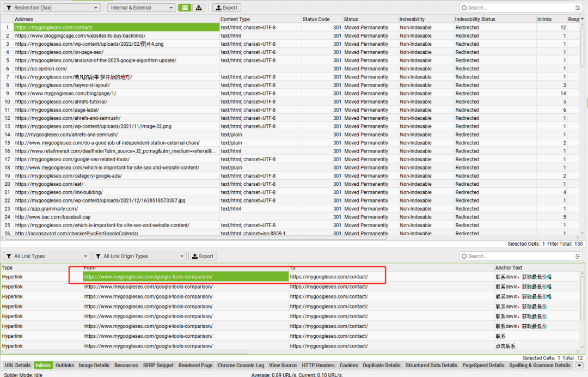Viewport: 588px width, 377px height.
Task: Export the inlinks list
Action: pos(203,256)
